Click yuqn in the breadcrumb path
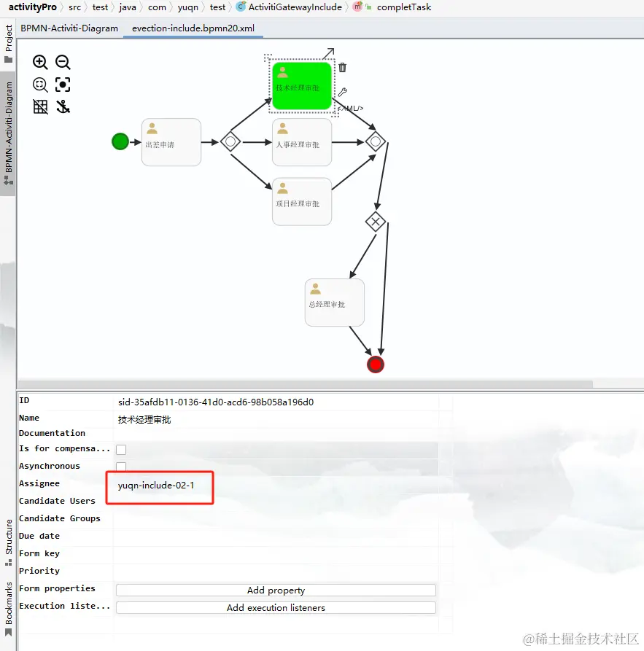 [x=187, y=7]
